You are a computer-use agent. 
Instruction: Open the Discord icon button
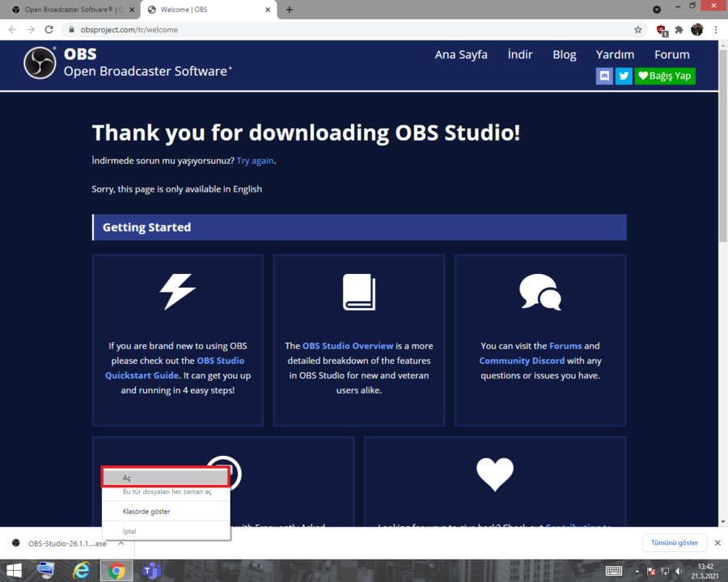(x=604, y=76)
